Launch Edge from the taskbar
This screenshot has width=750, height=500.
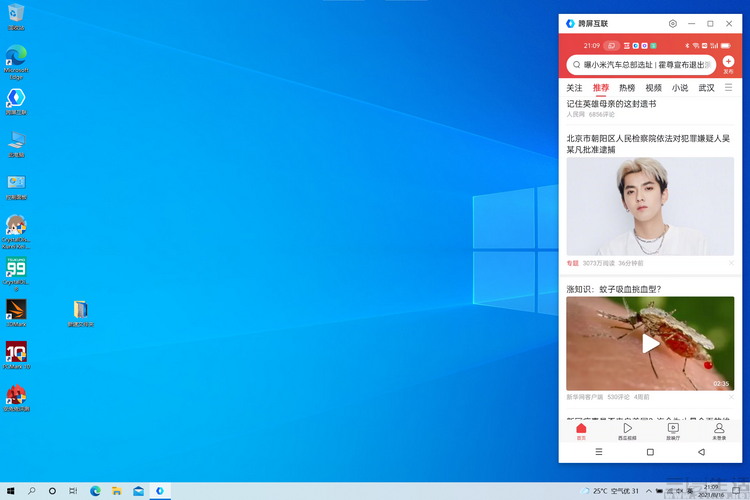(x=95, y=491)
